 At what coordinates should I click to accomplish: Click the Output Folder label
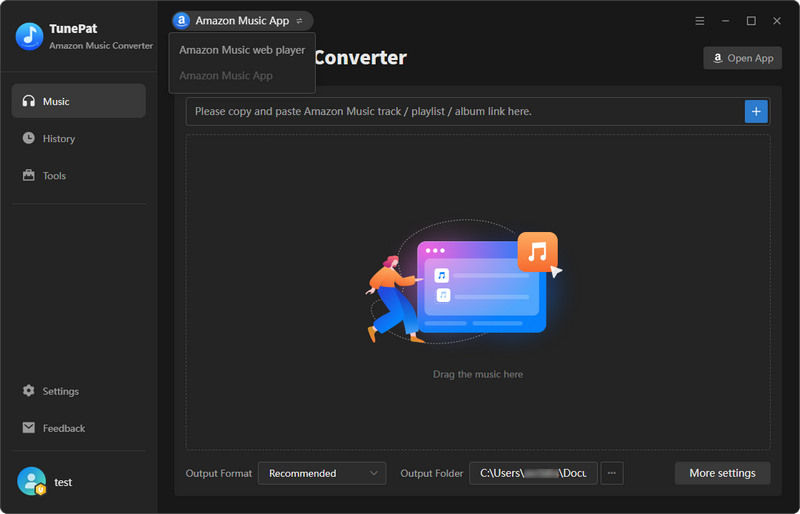pyautogui.click(x=432, y=473)
